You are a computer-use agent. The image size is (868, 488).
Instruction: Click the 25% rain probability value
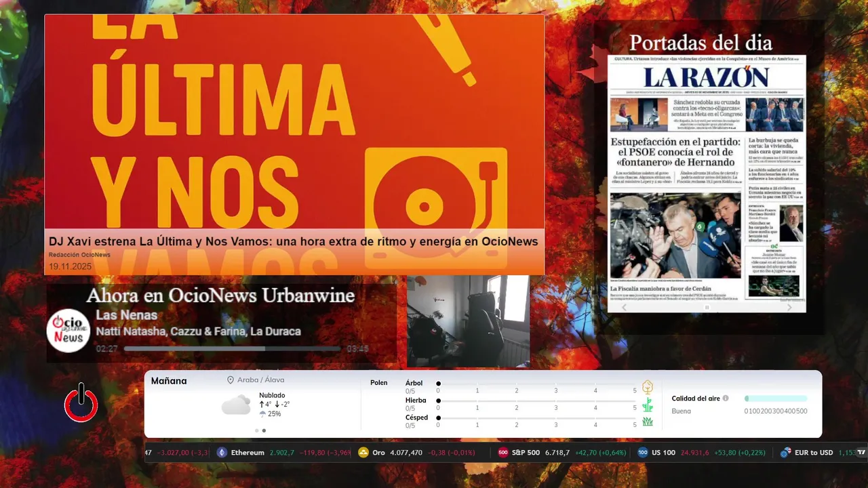coord(274,413)
